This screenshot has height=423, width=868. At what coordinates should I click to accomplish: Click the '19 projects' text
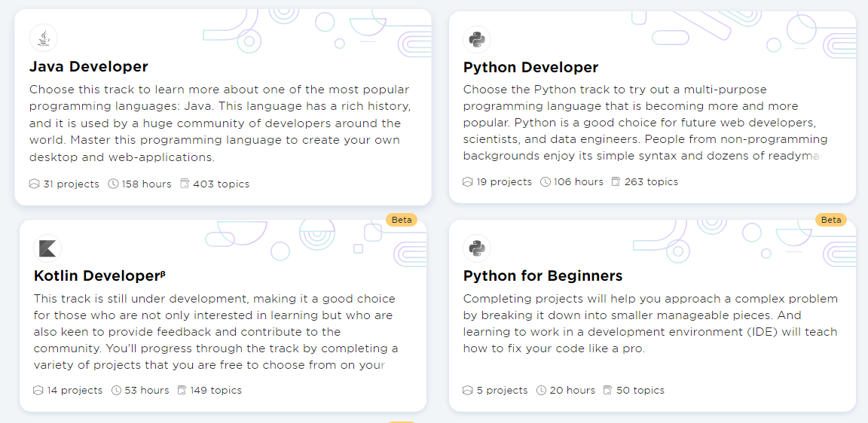click(x=504, y=182)
